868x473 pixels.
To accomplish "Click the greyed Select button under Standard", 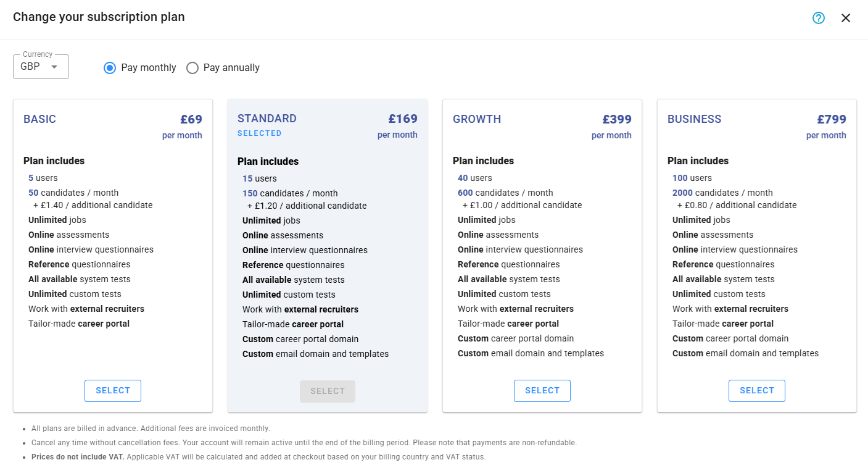I will pyautogui.click(x=328, y=391).
